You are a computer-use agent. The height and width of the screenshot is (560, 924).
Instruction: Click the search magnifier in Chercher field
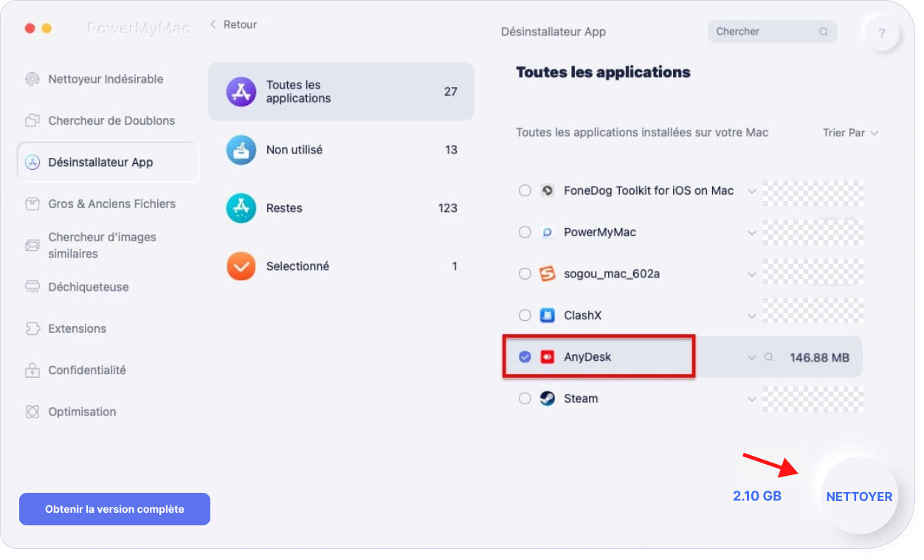824,32
